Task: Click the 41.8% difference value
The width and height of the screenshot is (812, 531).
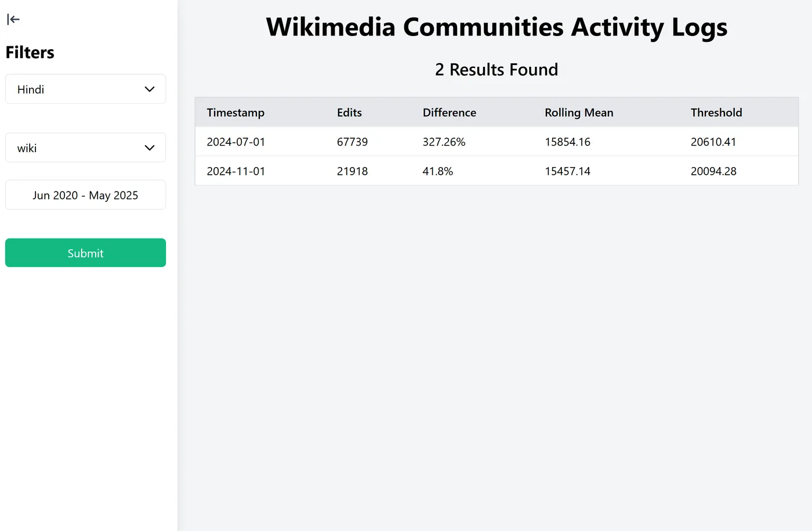Action: (438, 171)
